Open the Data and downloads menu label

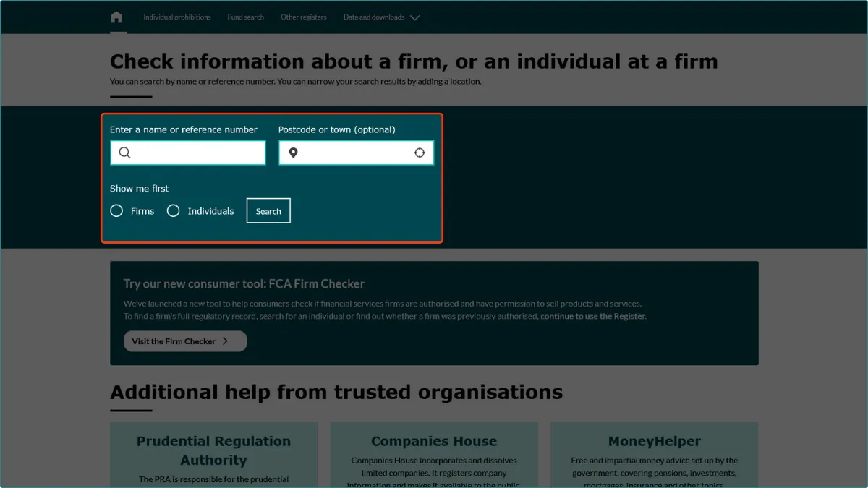[373, 17]
